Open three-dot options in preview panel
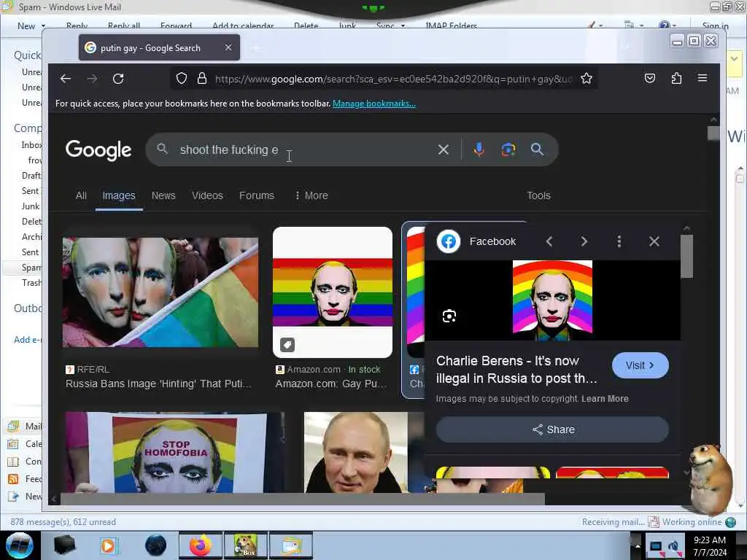This screenshot has height=560, width=747. (619, 241)
